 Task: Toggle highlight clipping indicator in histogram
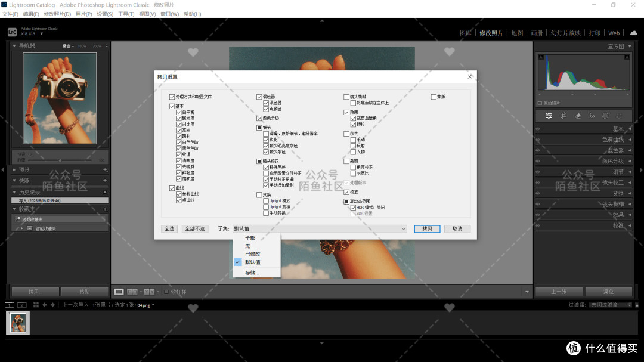pos(627,57)
